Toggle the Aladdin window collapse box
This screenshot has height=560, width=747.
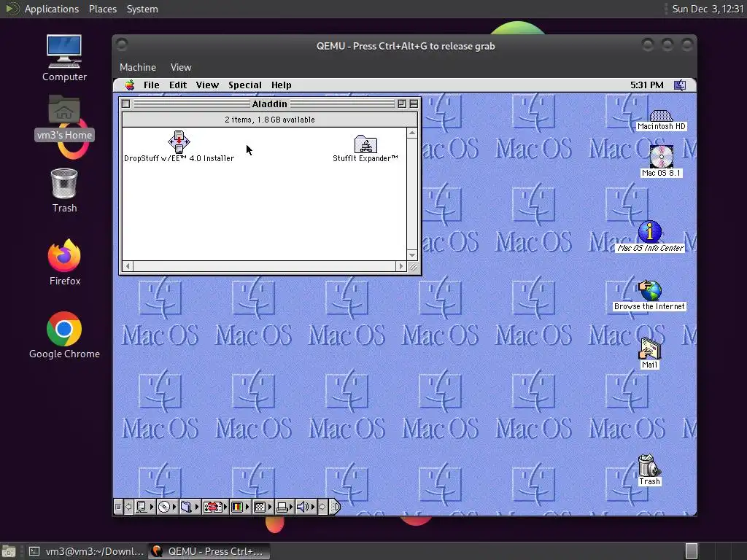pos(414,104)
